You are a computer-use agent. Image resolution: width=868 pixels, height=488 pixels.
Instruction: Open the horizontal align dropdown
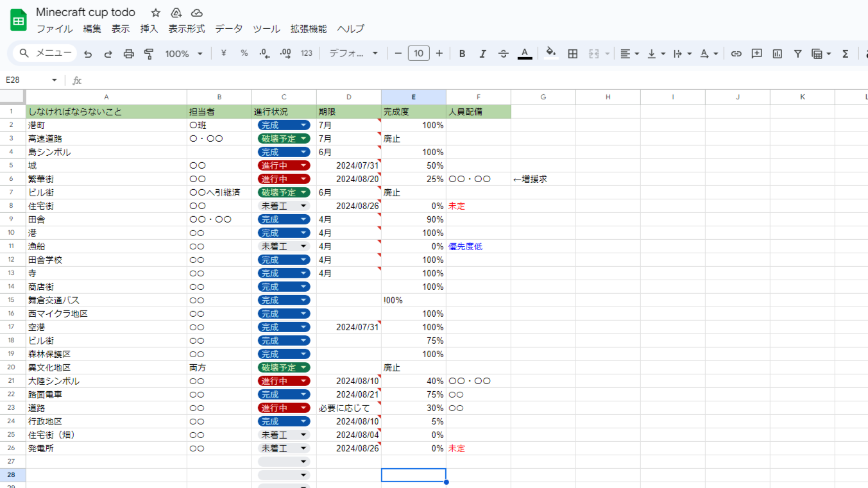630,54
